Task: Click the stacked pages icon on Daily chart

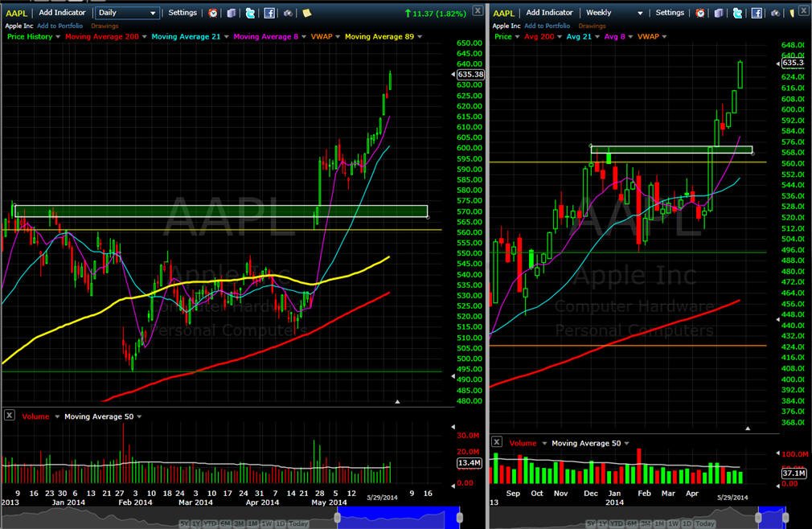Action: pyautogui.click(x=232, y=13)
